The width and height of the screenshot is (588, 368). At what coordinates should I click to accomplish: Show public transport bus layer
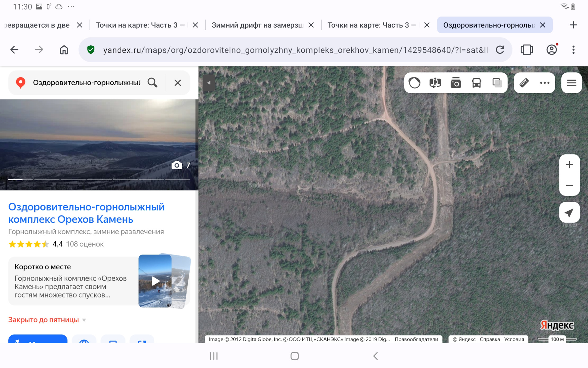point(477,83)
